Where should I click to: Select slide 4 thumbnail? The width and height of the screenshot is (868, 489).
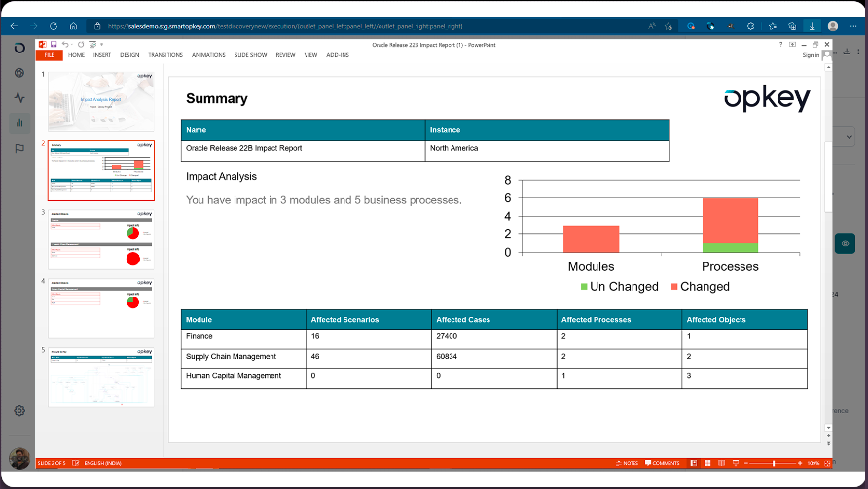click(x=101, y=309)
